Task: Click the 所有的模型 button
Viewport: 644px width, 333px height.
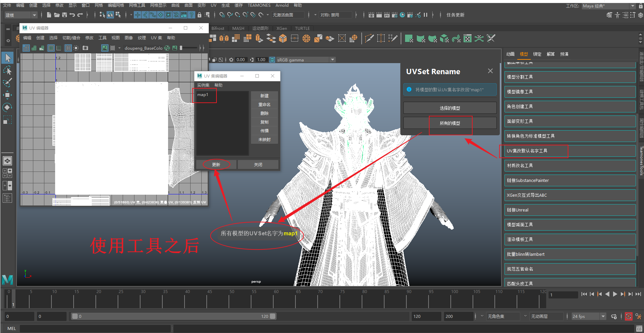Action: pyautogui.click(x=450, y=123)
